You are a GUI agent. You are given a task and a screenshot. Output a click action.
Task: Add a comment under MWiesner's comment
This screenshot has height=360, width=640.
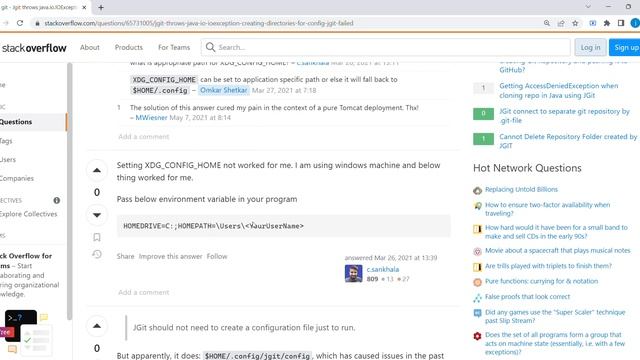tap(144, 136)
